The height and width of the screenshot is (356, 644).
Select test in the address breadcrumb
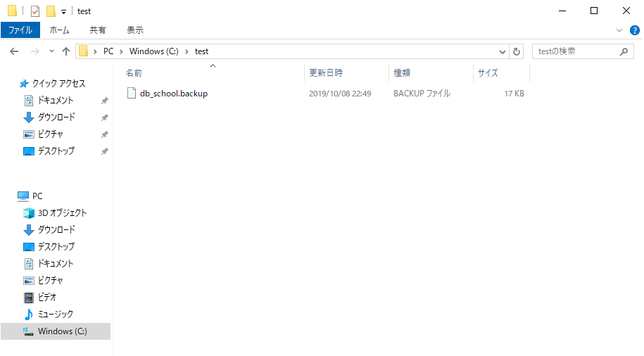201,51
